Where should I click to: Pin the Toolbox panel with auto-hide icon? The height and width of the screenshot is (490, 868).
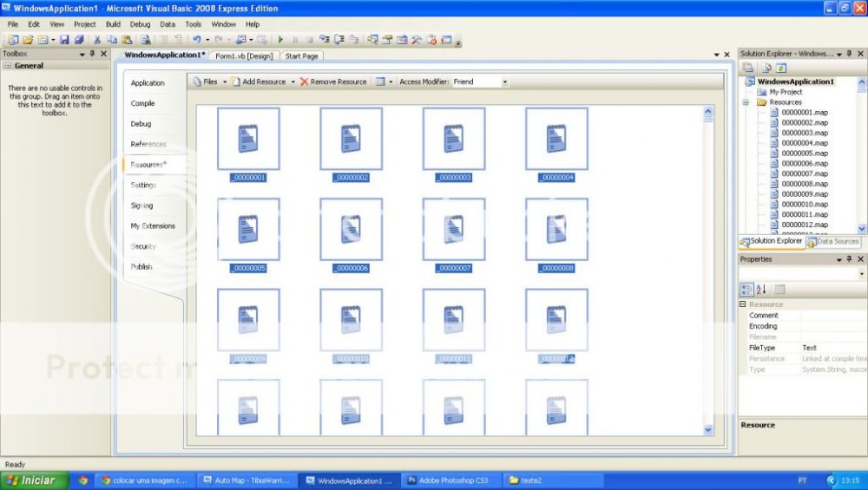pos(93,54)
